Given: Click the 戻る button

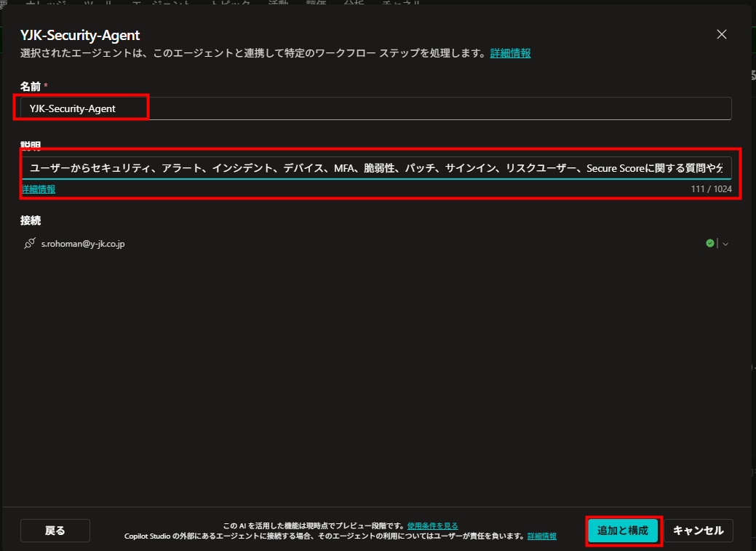Looking at the screenshot, I should tap(55, 530).
